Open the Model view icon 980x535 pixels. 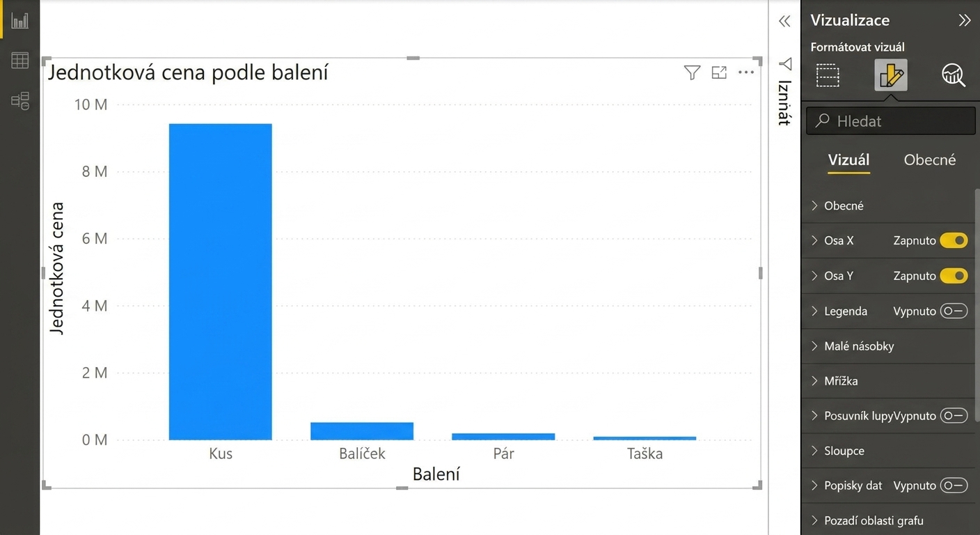pos(20,101)
